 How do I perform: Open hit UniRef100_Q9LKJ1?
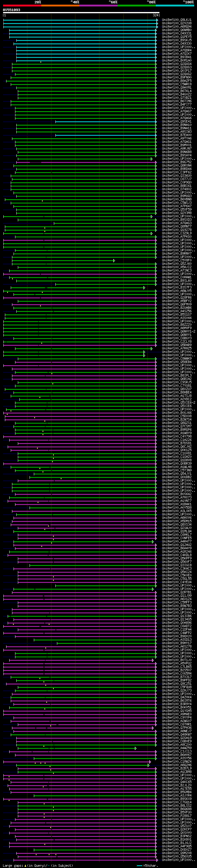coord(177,20)
